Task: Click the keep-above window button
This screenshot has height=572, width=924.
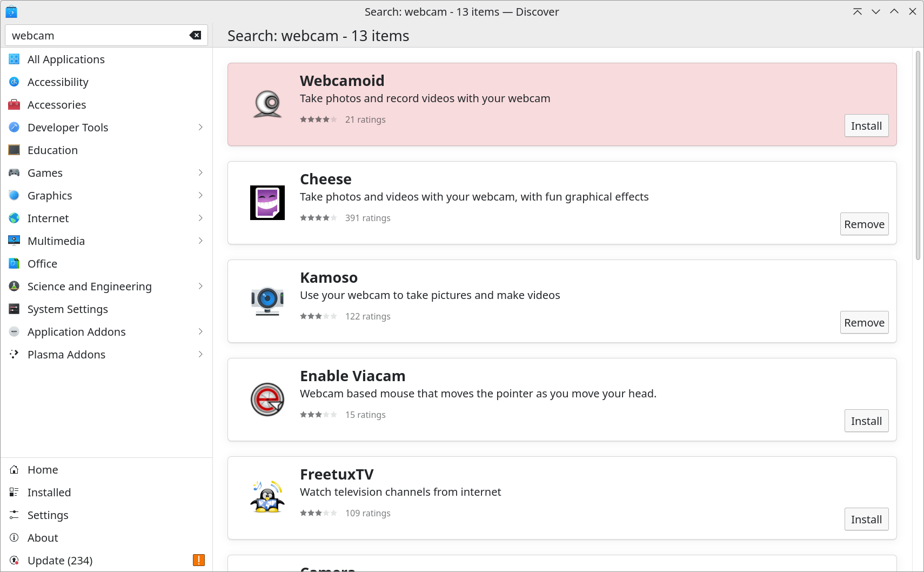Action: click(x=858, y=11)
